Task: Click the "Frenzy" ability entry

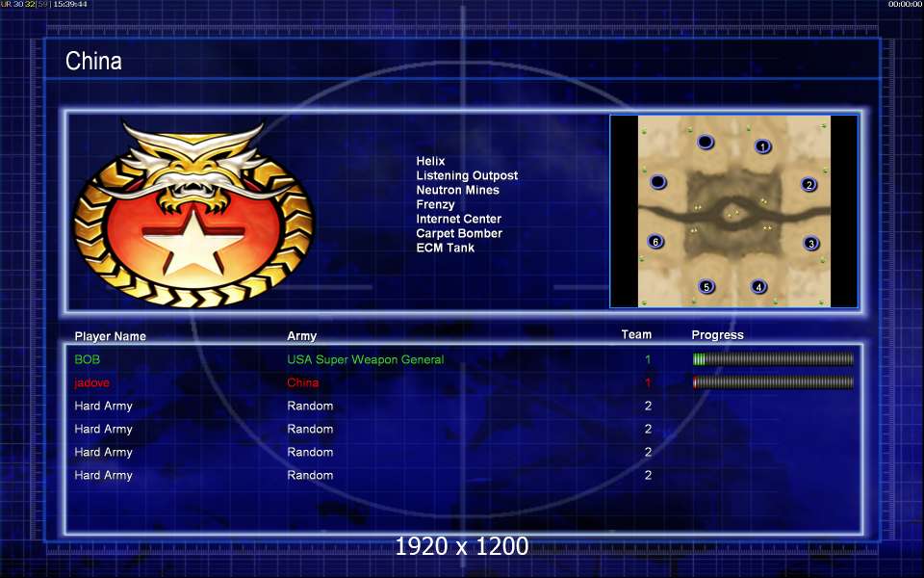Action: (435, 204)
